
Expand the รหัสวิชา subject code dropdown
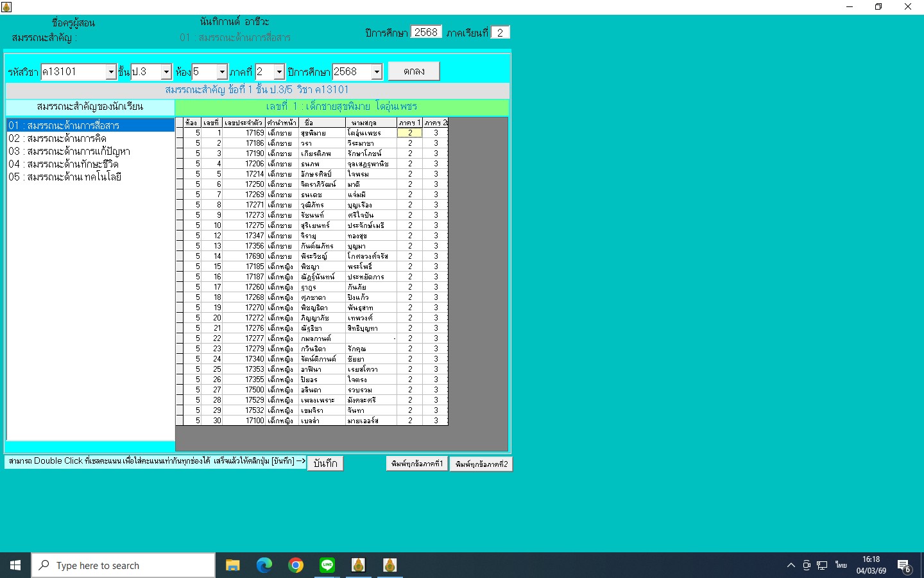click(110, 72)
